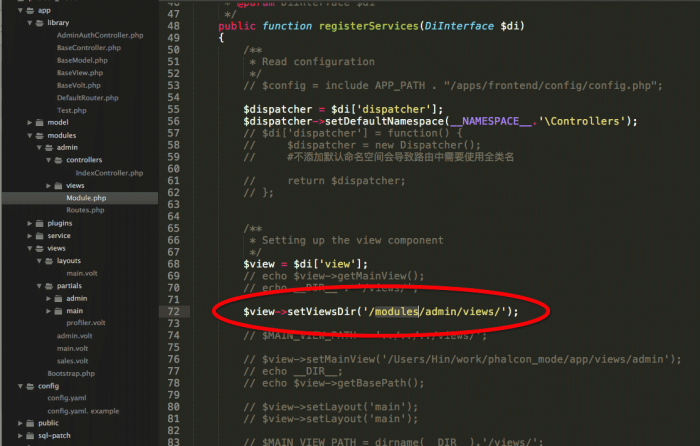Click the controllers folder icon
This screenshot has width=700, height=446.
point(58,160)
